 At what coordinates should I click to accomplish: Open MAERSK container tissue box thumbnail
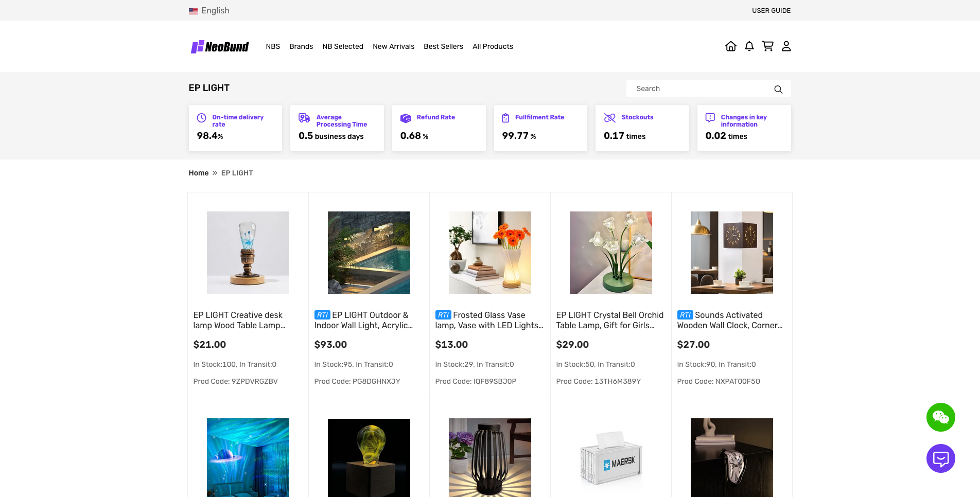(611, 457)
